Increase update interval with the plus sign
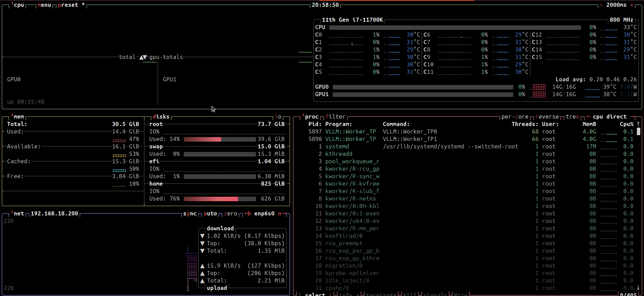Image resolution: width=644 pixels, height=296 pixels. pos(632,5)
